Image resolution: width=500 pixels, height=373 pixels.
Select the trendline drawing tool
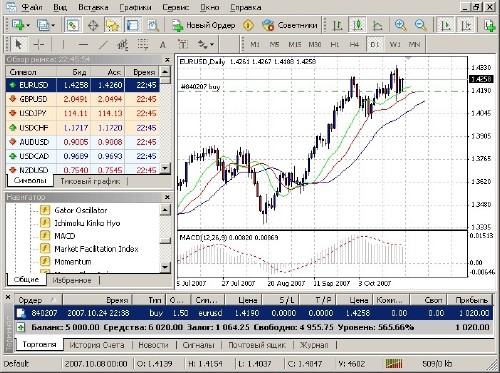(103, 44)
